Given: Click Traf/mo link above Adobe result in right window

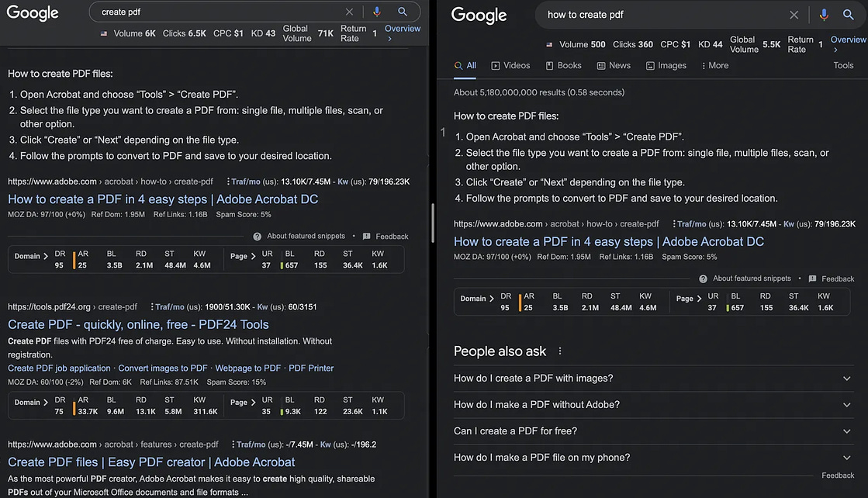Looking at the screenshot, I should (x=692, y=224).
